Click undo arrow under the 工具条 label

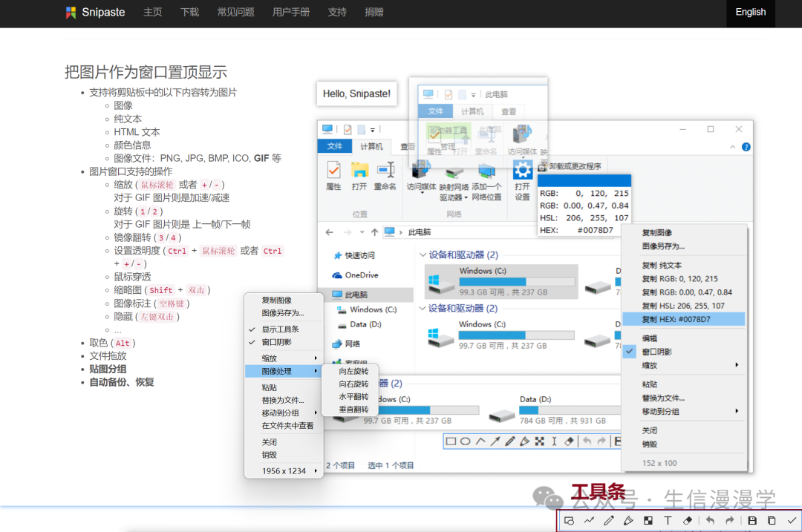pyautogui.click(x=710, y=521)
